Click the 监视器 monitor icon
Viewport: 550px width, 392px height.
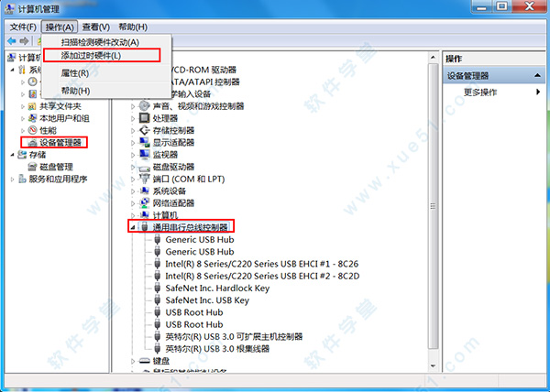[145, 155]
